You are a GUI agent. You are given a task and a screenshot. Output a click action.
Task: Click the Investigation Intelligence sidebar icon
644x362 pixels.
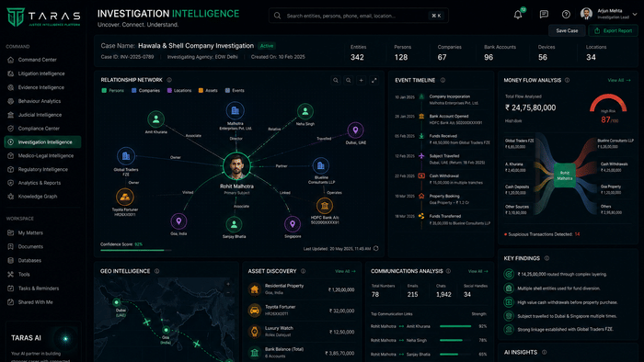(11, 141)
